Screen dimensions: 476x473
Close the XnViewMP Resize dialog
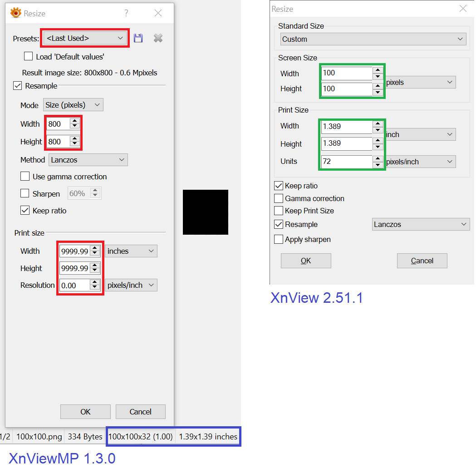158,13
